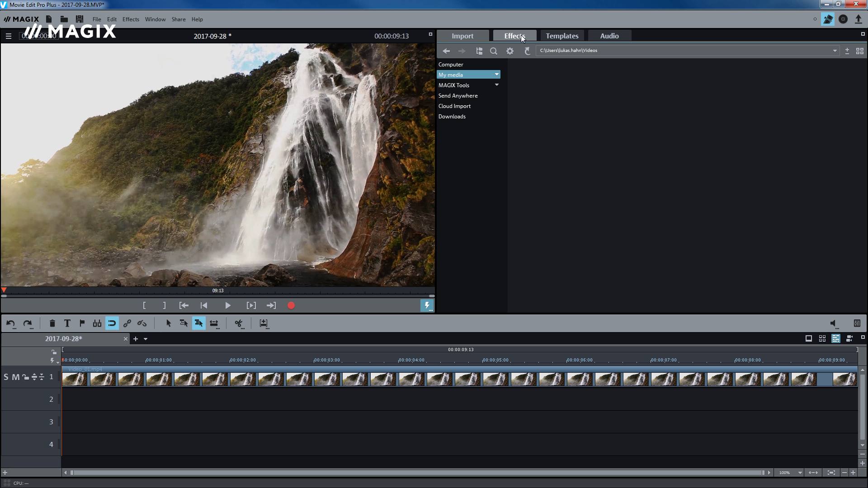Open the audio mixer icon
Image resolution: width=868 pixels, height=488 pixels.
tap(857, 323)
